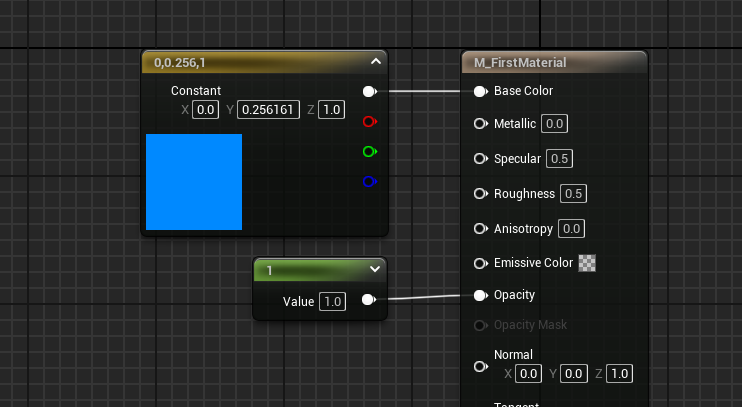This screenshot has width=742, height=407.
Task: Click the Roughness input pin
Action: click(x=480, y=194)
